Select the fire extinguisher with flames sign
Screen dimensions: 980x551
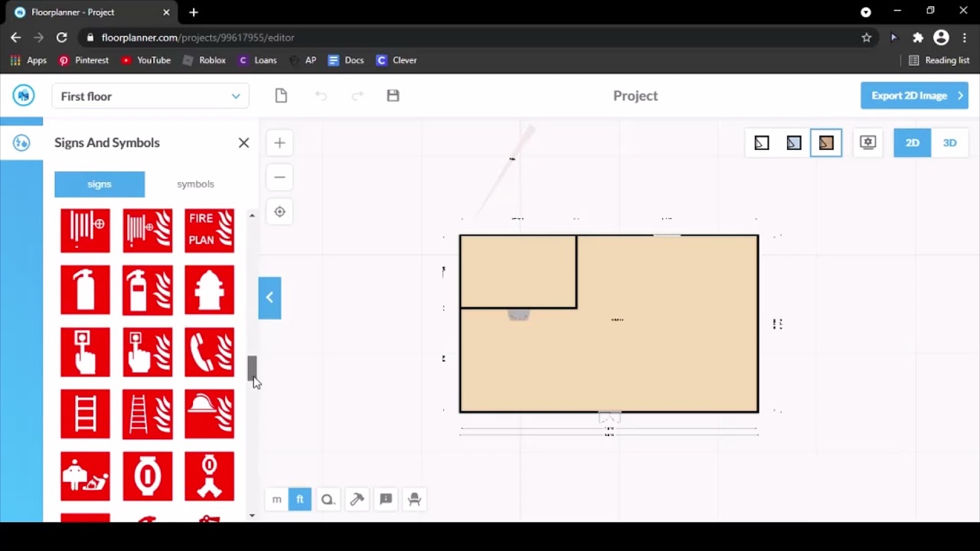click(147, 290)
